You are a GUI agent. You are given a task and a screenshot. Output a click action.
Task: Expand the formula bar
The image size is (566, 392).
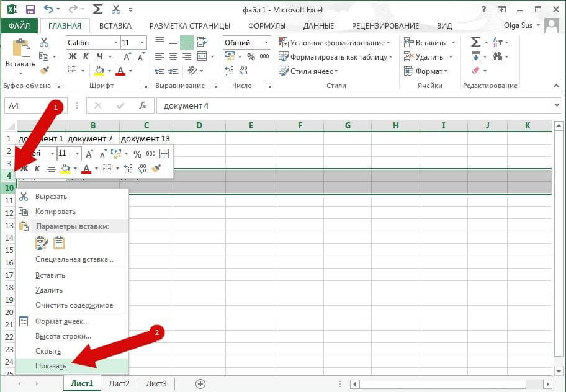[x=556, y=105]
